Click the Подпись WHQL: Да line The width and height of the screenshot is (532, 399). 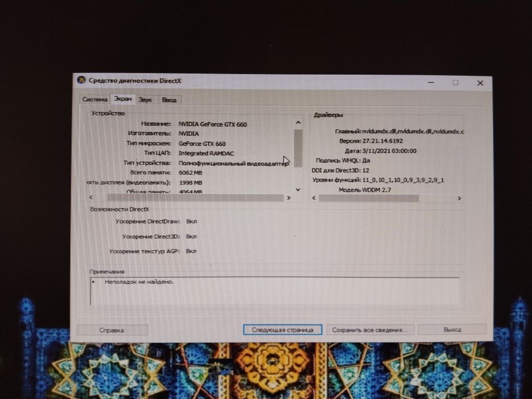click(x=343, y=161)
